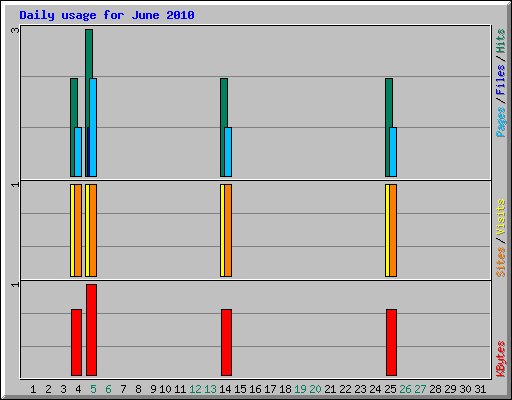Screen dimensions: 512x400
Task: Click the y-axis value 3 on Hits chart
Action: pos(15,30)
